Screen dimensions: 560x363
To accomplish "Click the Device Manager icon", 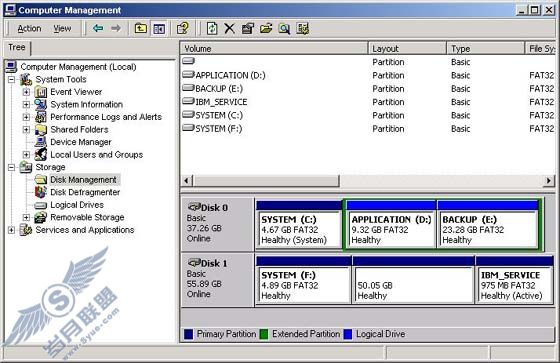I will [41, 142].
